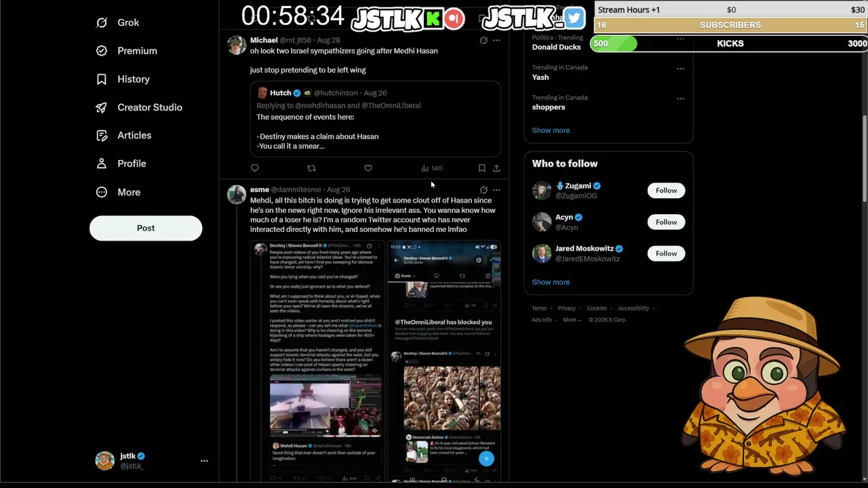Click the Articles icon in the sidebar

102,136
